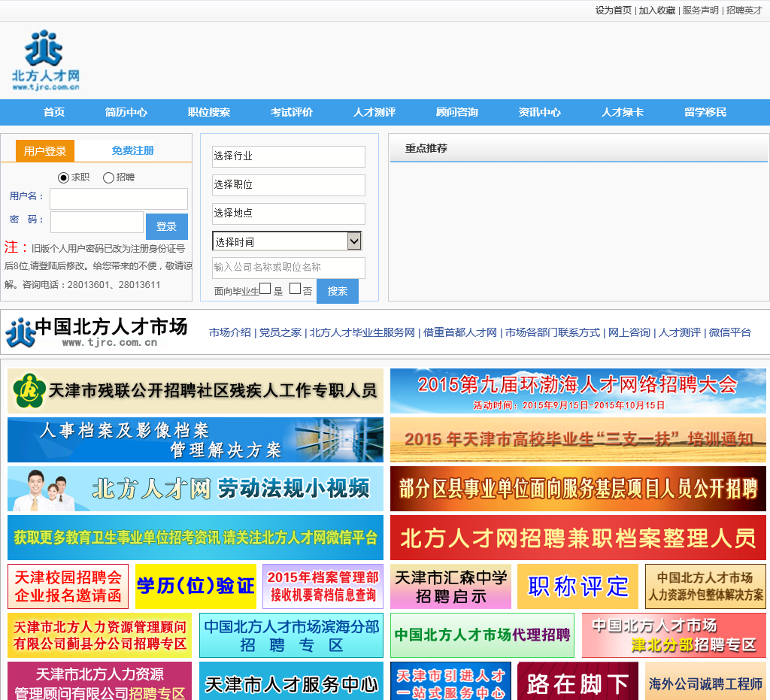Image resolution: width=770 pixels, height=700 pixels.
Task: Open the 三支一扶 培训通知 banner
Action: 578,440
